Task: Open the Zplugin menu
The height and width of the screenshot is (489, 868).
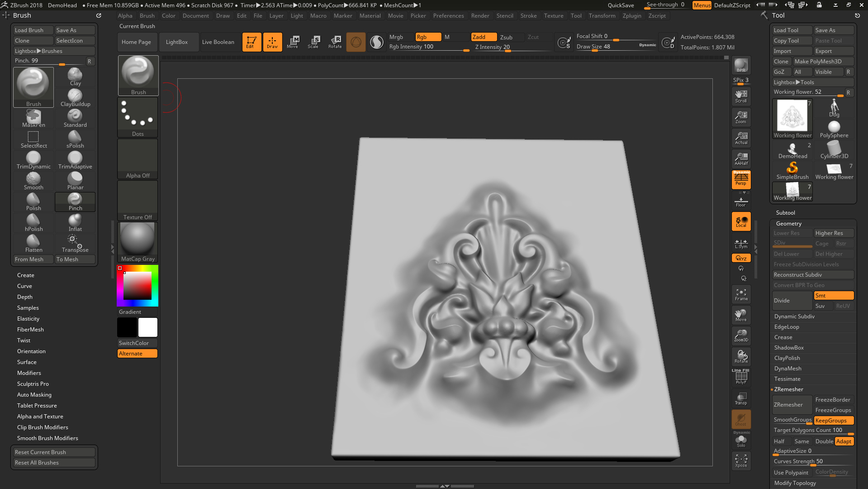Action: 631,16
